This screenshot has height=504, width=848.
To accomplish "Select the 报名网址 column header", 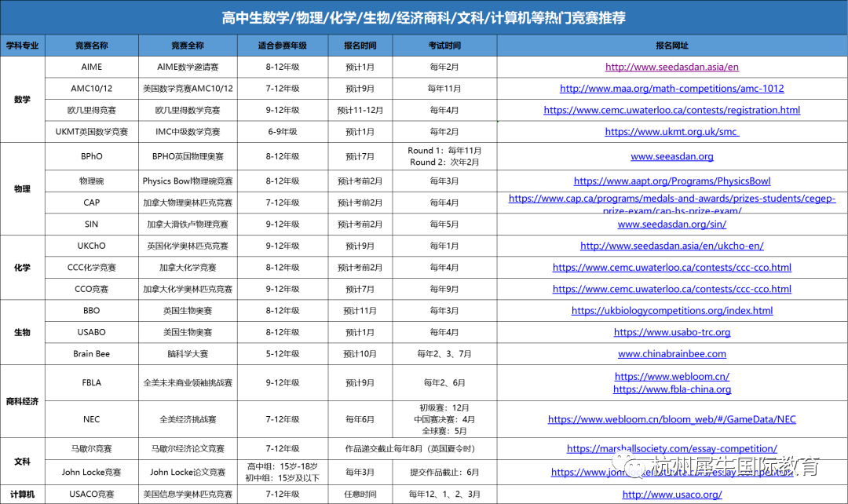I will coord(671,46).
